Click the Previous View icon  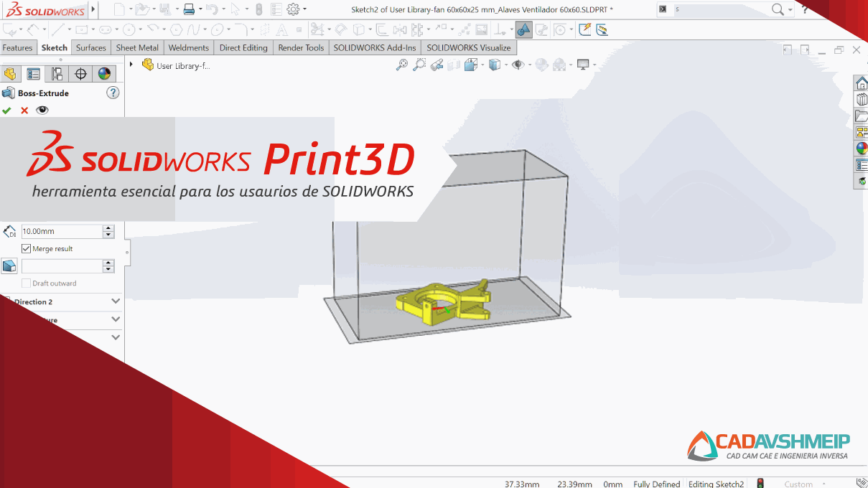pyautogui.click(x=437, y=65)
